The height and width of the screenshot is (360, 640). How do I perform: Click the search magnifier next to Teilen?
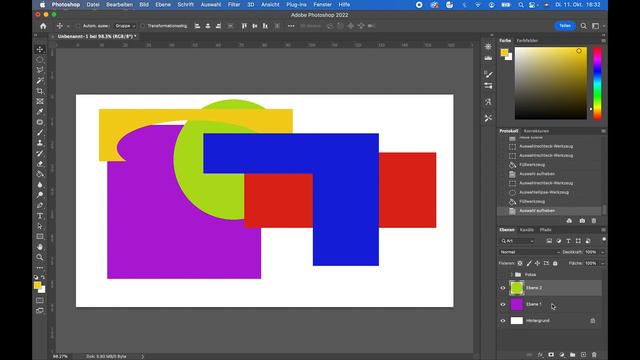pos(584,26)
